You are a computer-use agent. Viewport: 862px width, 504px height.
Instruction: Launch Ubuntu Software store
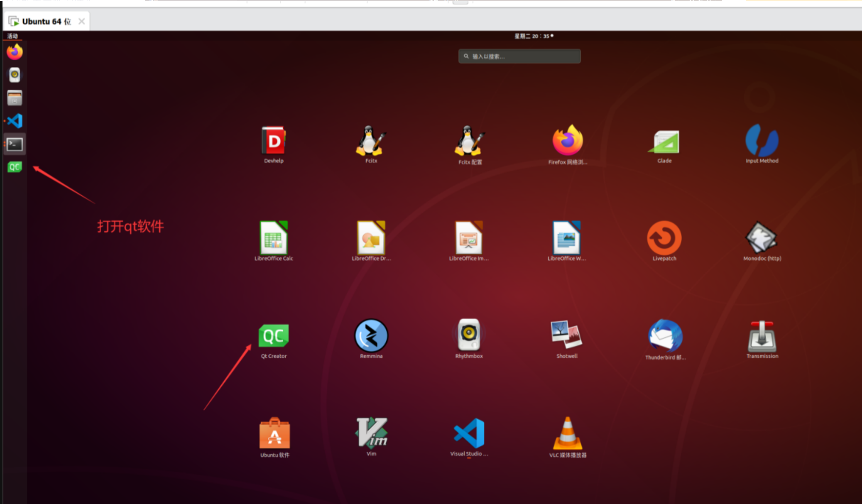(274, 434)
